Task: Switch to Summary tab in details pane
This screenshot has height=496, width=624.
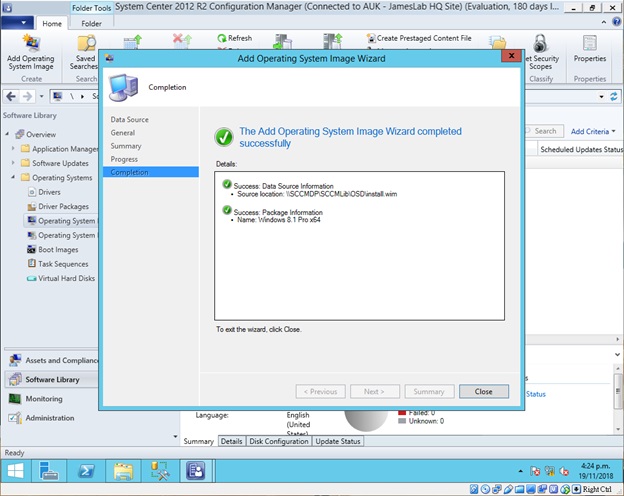Action: [x=199, y=441]
